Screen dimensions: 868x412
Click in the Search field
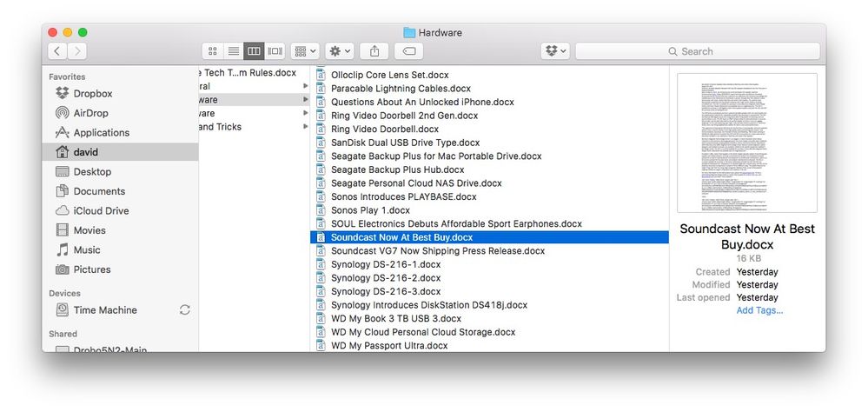pyautogui.click(x=698, y=51)
